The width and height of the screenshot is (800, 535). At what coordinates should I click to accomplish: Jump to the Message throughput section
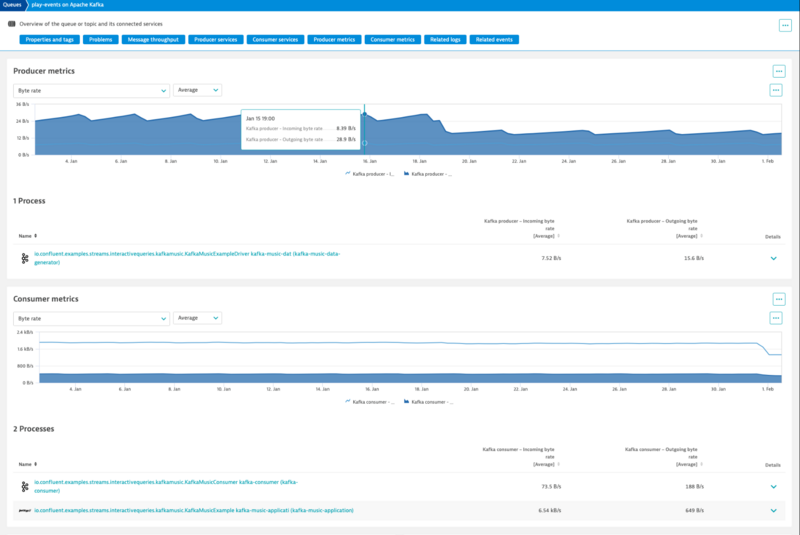tap(151, 40)
